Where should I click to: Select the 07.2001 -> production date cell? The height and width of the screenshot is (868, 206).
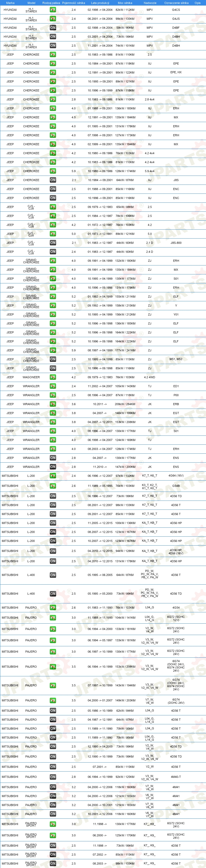tap(100, 767)
